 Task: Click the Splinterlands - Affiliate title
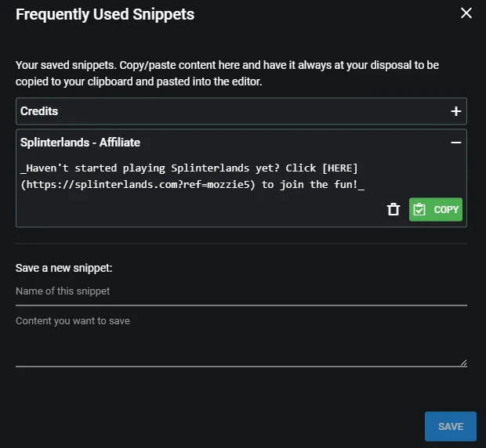click(80, 143)
